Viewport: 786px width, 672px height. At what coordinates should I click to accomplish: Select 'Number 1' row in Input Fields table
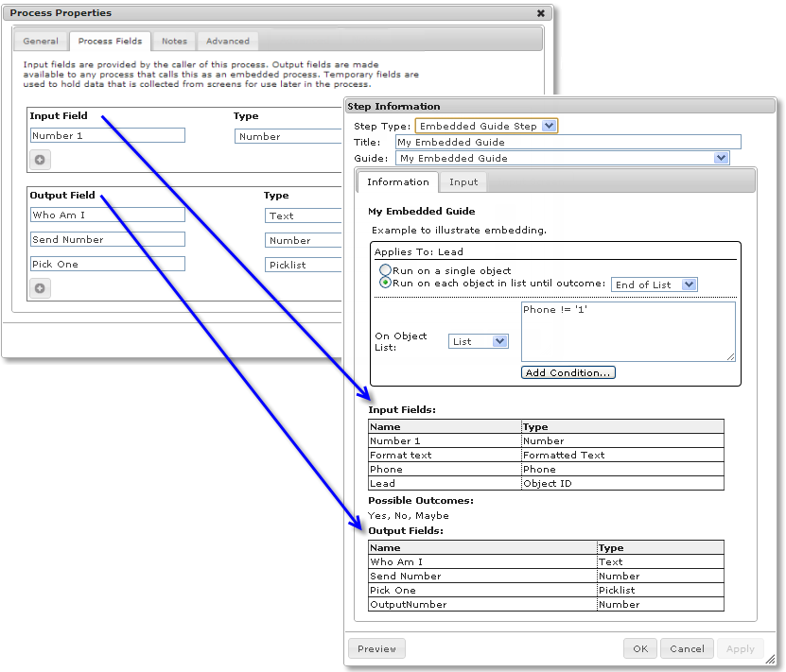click(x=546, y=440)
